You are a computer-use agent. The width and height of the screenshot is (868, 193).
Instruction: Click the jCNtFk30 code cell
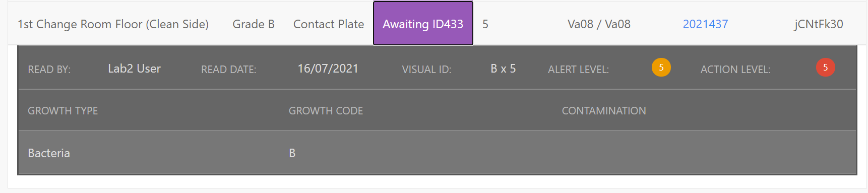[819, 24]
